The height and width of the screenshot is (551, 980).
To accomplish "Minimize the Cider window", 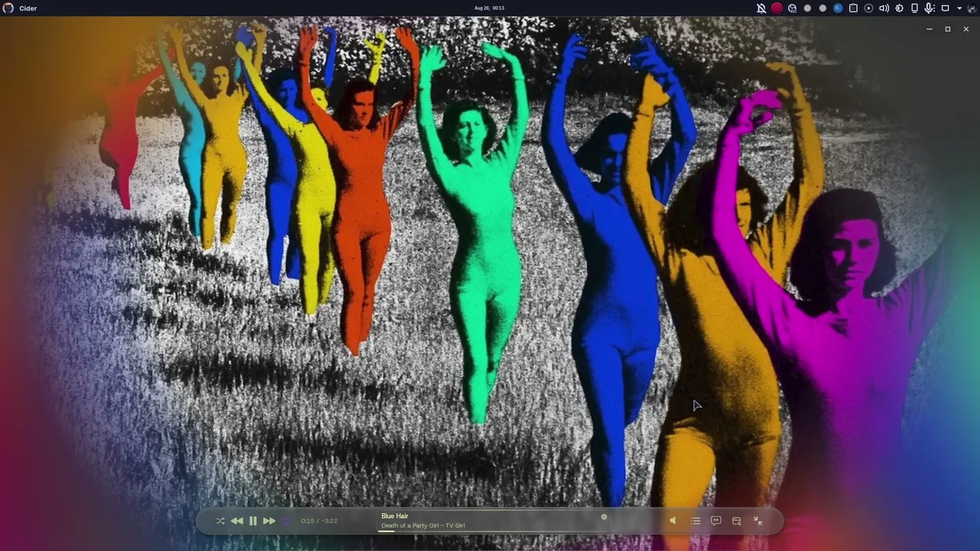I will click(x=929, y=29).
